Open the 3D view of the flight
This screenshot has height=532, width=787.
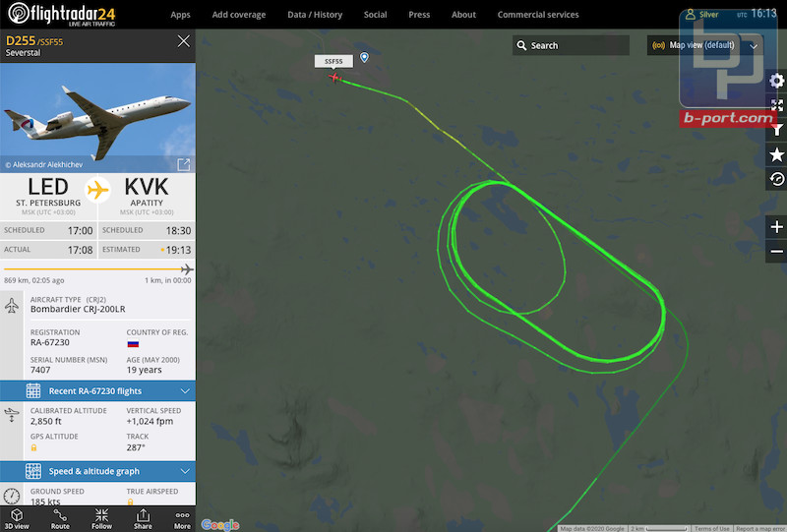[17, 519]
